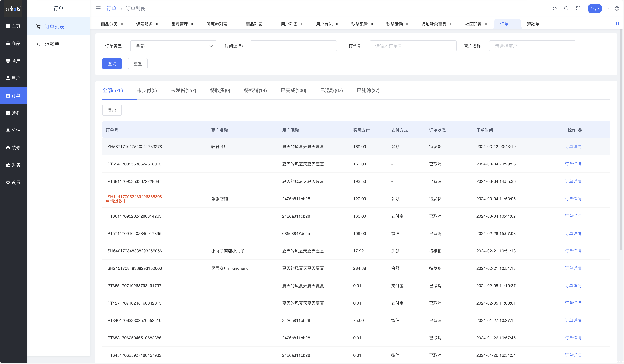
Task: Close the 秒杀活动 tab
Action: (x=407, y=24)
